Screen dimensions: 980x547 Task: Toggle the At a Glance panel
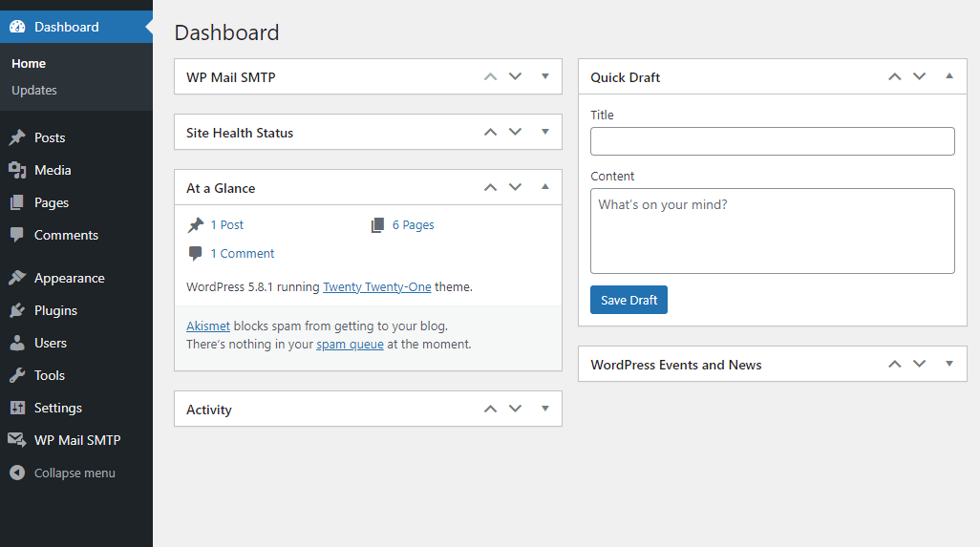[x=545, y=187]
